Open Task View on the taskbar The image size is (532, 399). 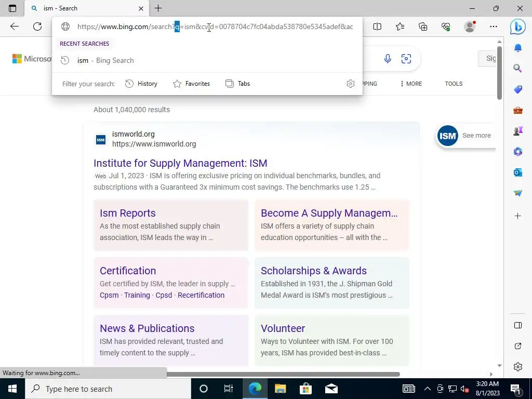pos(229,389)
